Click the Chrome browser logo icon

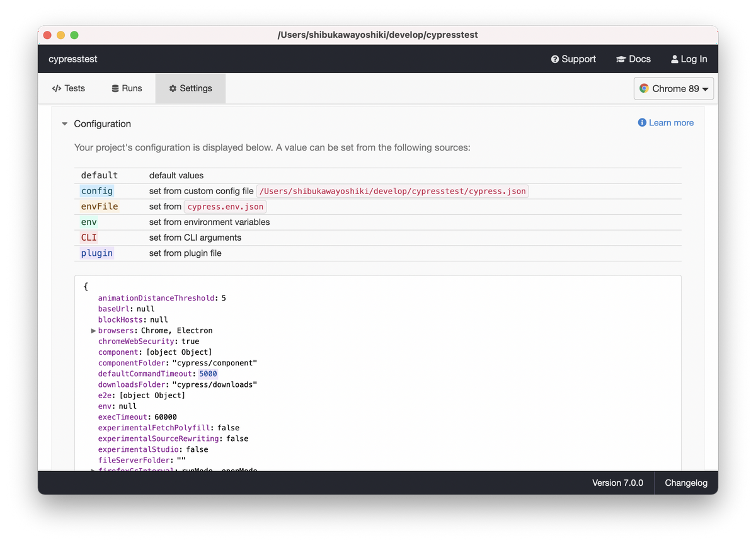click(644, 89)
